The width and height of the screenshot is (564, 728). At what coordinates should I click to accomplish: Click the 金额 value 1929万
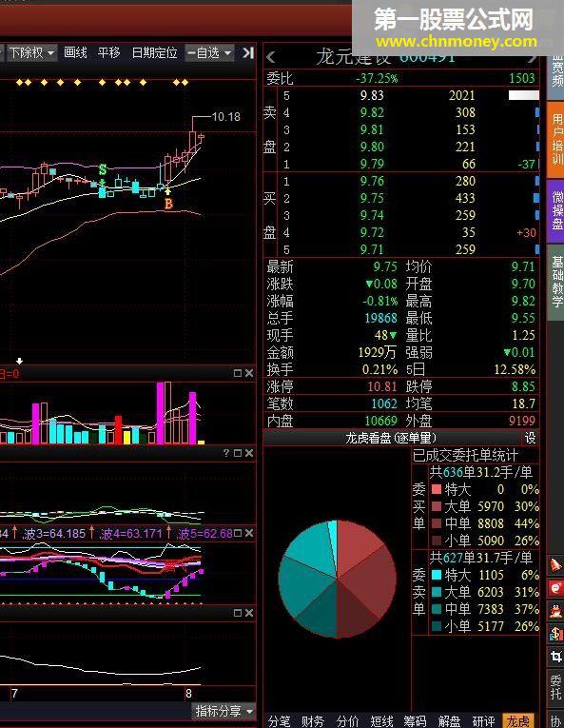377,352
